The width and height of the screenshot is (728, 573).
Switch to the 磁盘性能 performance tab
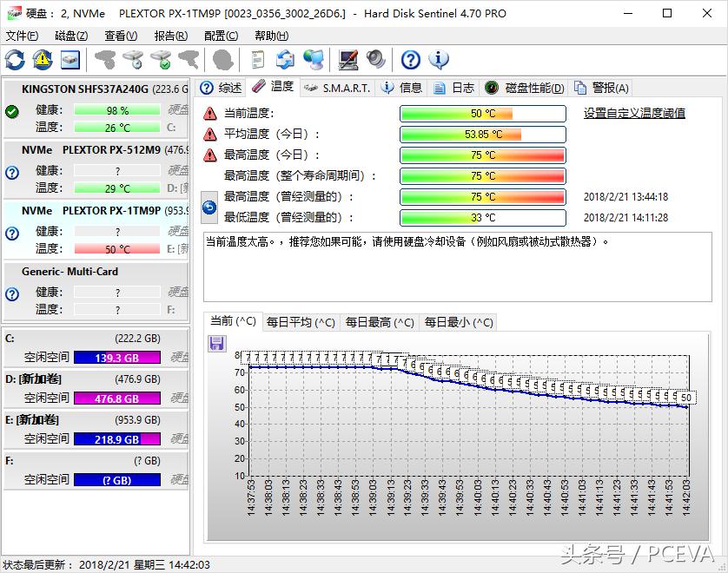click(x=535, y=87)
